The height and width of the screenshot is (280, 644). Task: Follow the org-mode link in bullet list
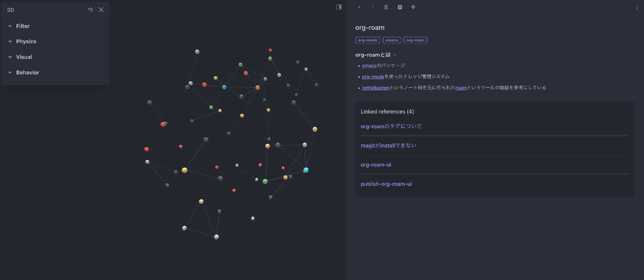[x=373, y=77]
